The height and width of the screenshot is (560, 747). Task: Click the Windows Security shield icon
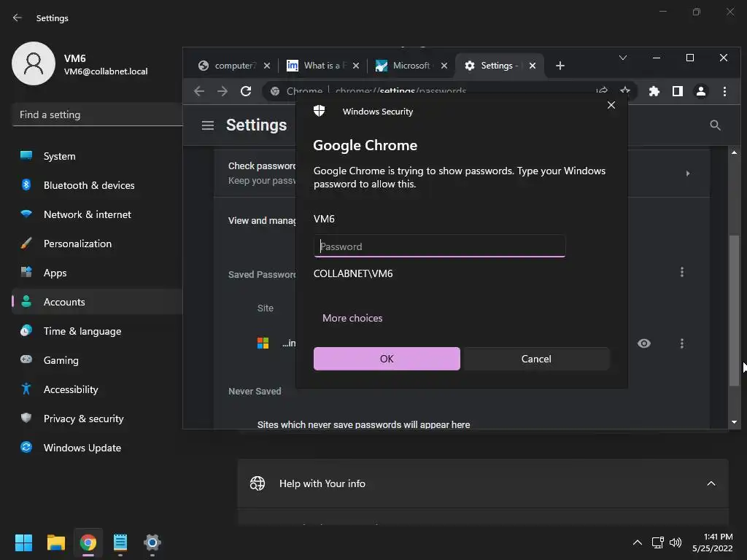320,111
